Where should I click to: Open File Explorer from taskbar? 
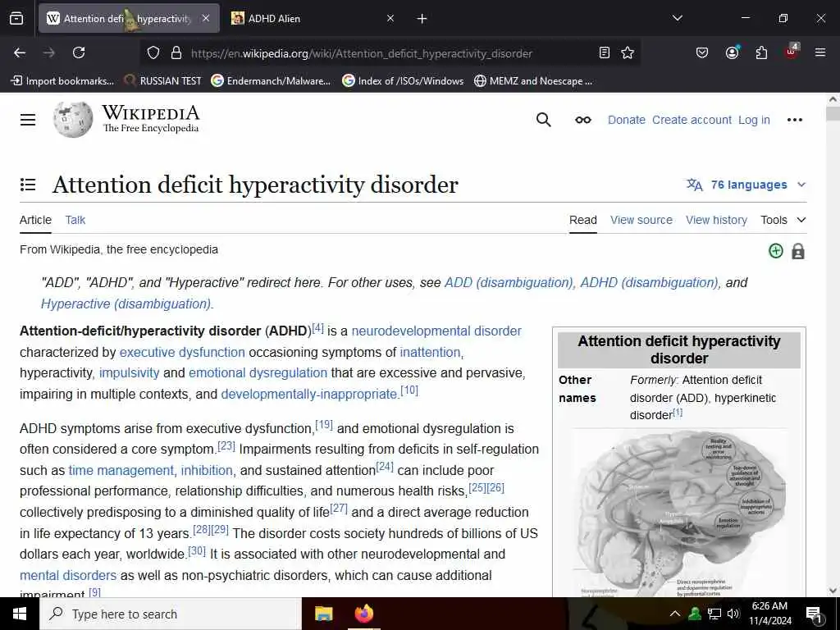pyautogui.click(x=323, y=614)
